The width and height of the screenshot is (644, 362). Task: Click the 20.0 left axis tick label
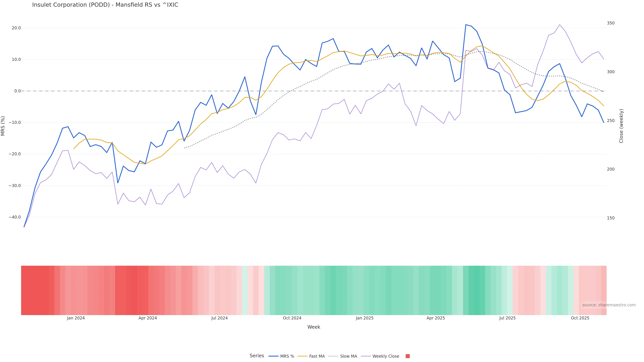[x=16, y=28]
